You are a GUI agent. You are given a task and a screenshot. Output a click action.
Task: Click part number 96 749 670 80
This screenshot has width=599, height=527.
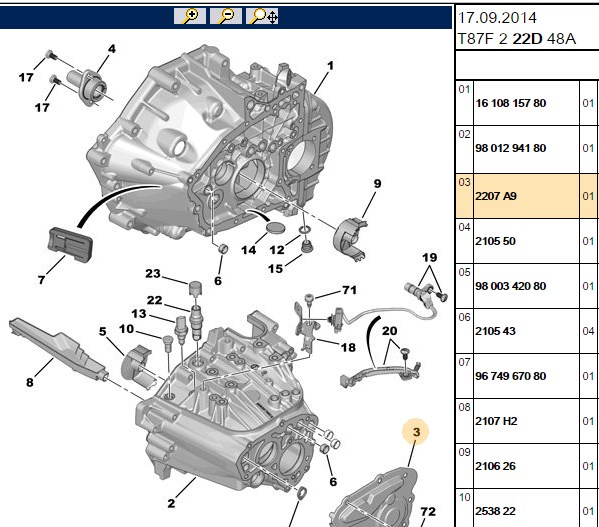tap(510, 376)
